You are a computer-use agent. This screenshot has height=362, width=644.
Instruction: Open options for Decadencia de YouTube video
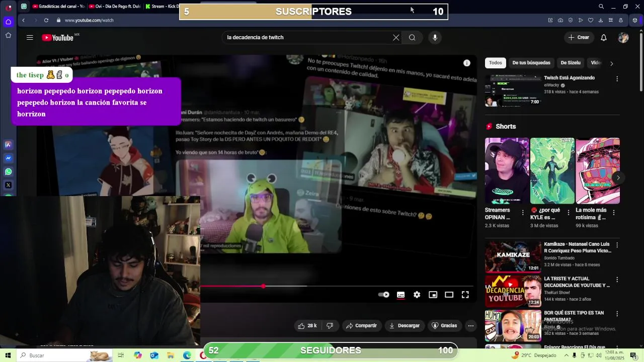click(x=617, y=280)
